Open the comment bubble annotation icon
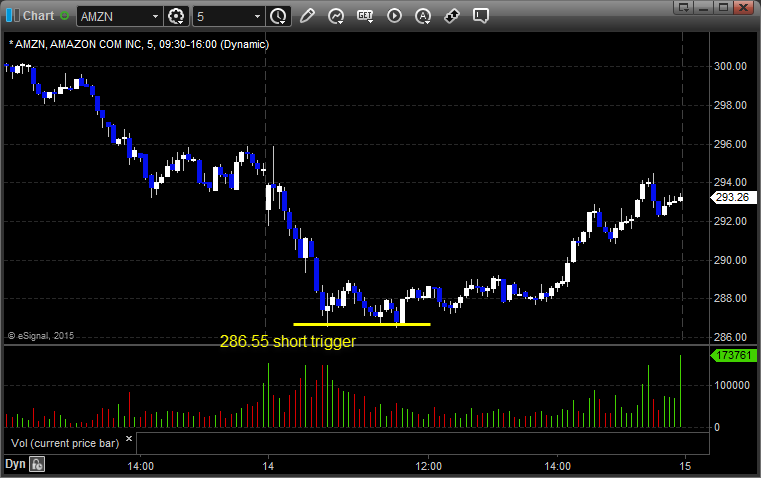This screenshot has width=761, height=478. (x=481, y=16)
